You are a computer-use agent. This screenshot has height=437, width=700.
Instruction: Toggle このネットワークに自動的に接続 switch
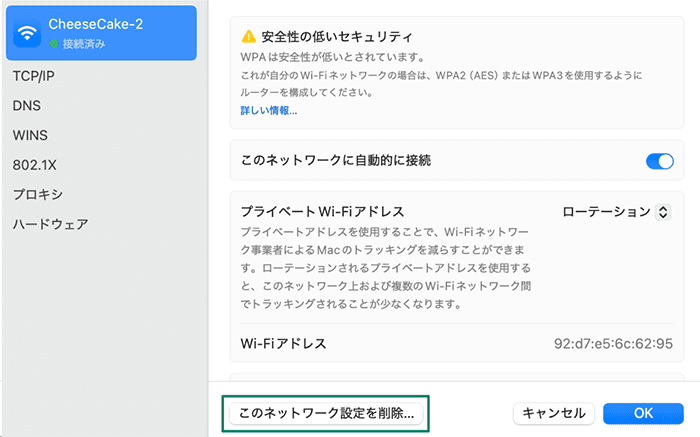coord(660,161)
